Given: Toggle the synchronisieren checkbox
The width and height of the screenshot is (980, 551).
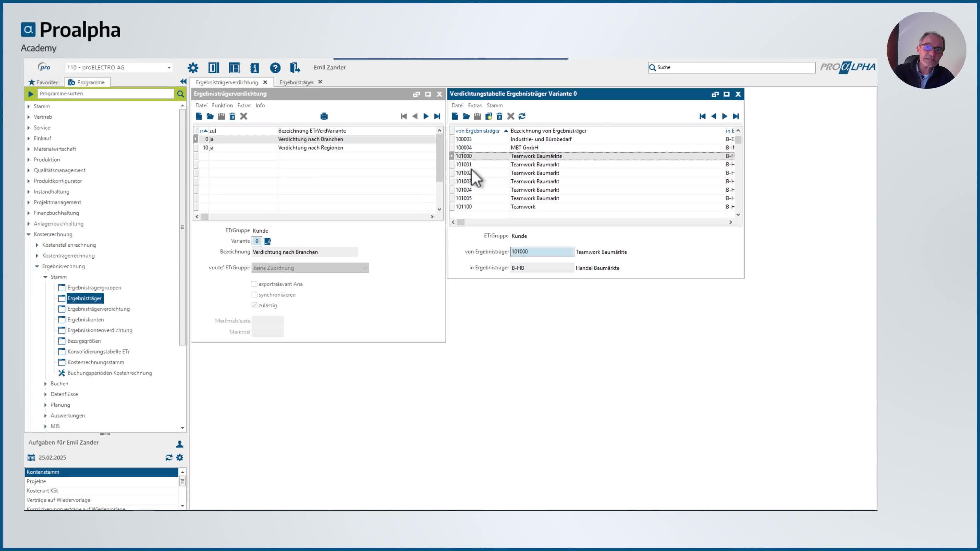Looking at the screenshot, I should tap(254, 295).
